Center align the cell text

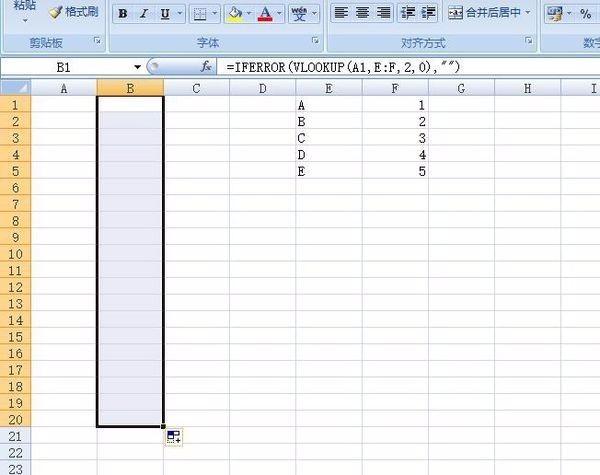click(361, 14)
